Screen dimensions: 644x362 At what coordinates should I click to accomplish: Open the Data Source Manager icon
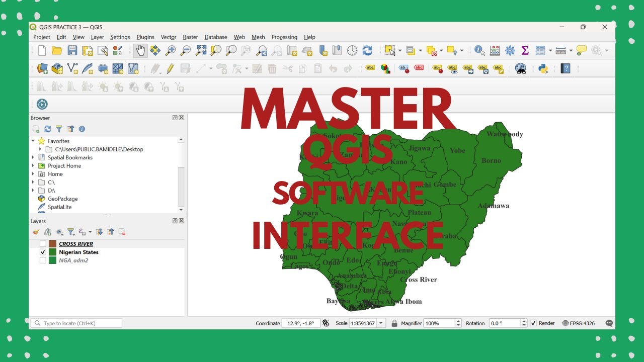coord(42,68)
